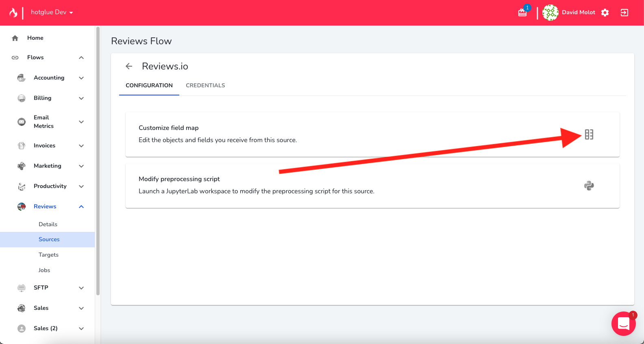This screenshot has width=644, height=344.
Task: Open Targets under Reviews
Action: pyautogui.click(x=48, y=255)
